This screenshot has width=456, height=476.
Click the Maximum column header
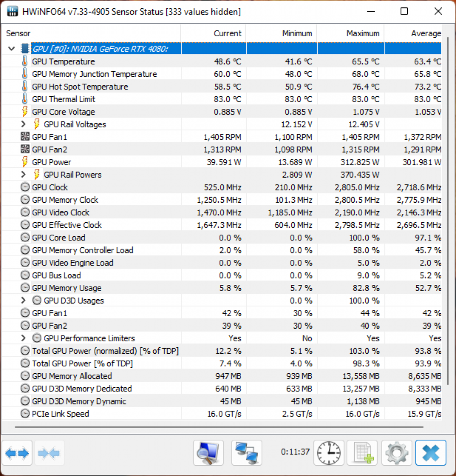[x=351, y=33]
